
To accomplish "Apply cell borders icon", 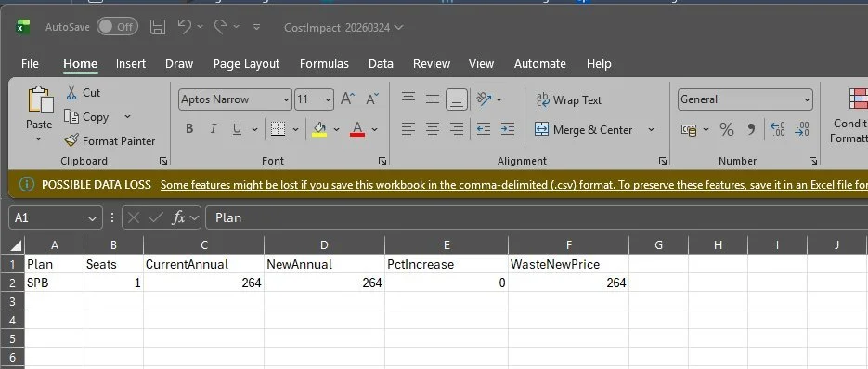I will coord(278,129).
